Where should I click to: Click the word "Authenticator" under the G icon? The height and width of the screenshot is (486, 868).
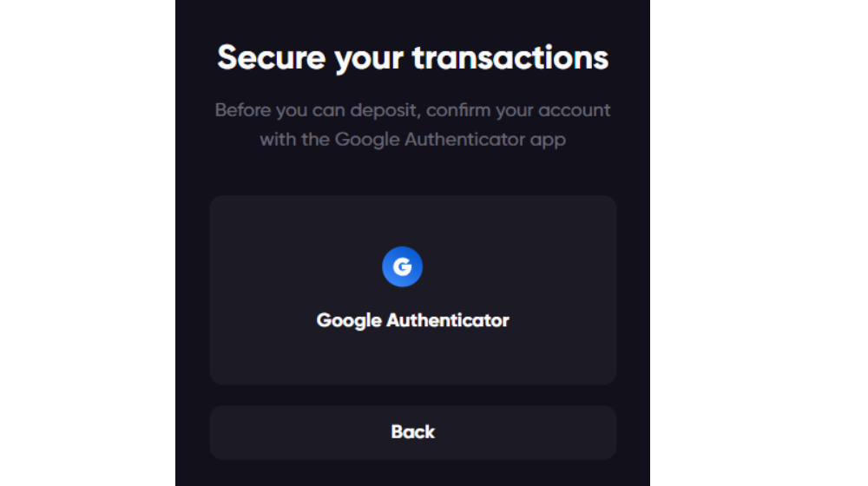point(448,320)
